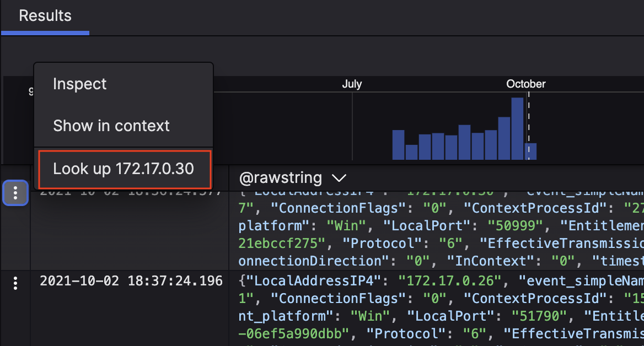Click the October timeline label

pos(525,84)
